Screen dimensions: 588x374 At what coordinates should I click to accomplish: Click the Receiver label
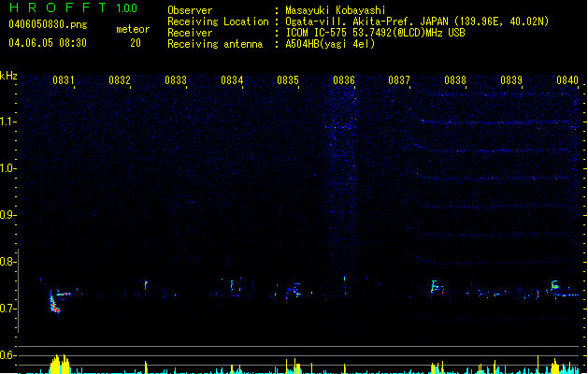(x=190, y=33)
